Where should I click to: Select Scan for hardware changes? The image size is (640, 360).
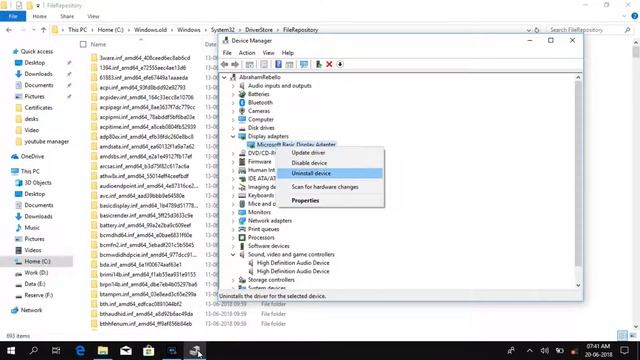click(x=325, y=187)
